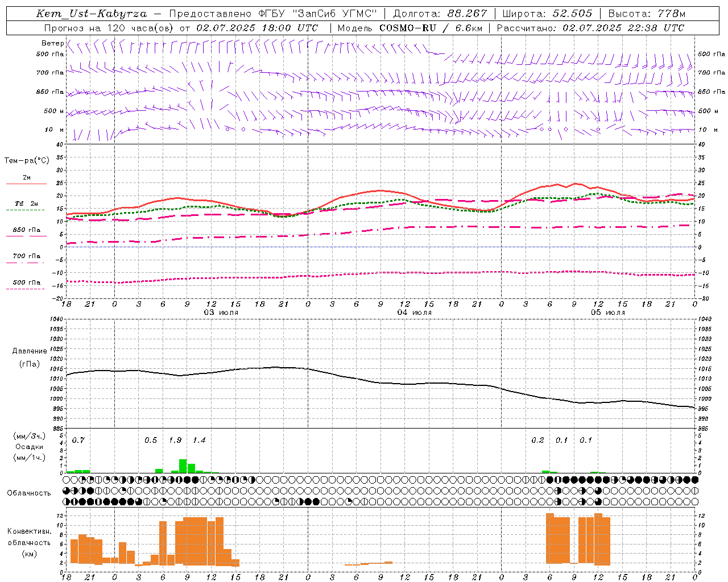Click the station name Kem_Ust-Kabyrza in header
This screenshot has height=582, width=728.
(x=92, y=14)
